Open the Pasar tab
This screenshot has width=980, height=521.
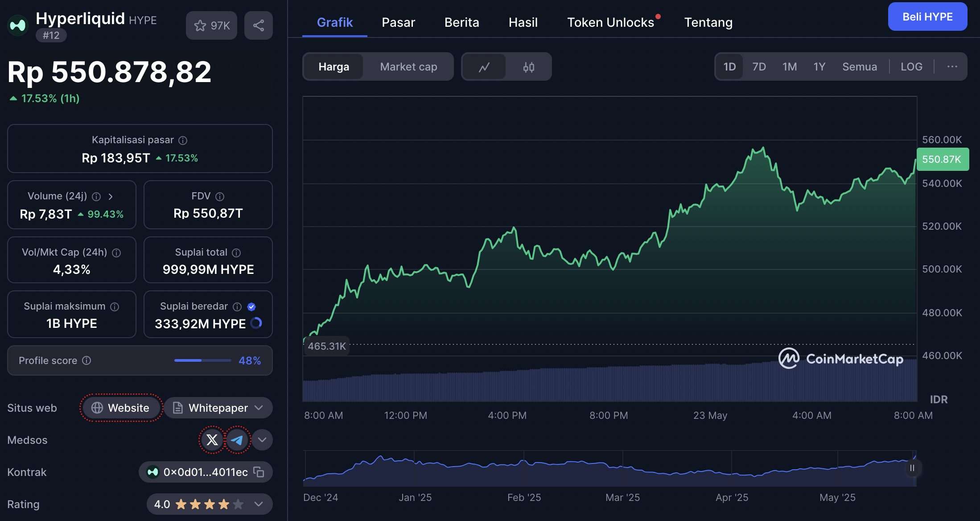pyautogui.click(x=398, y=22)
